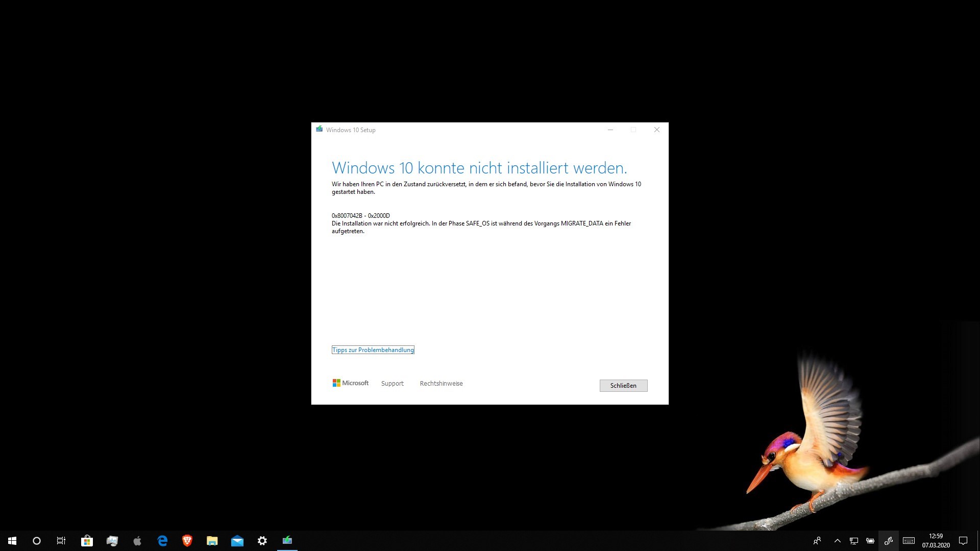Screen dimensions: 980x551
Task: Open Task View on the taskbar
Action: (x=61, y=541)
